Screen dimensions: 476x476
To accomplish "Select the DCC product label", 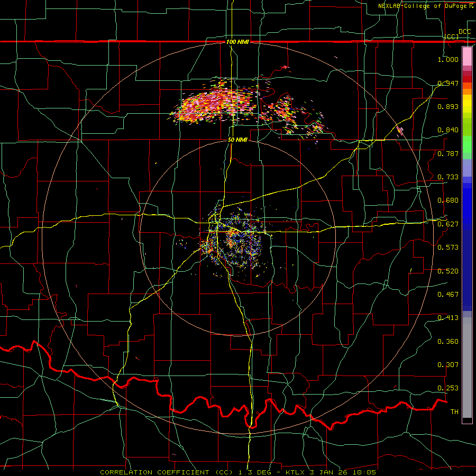I will pyautogui.click(x=464, y=32).
